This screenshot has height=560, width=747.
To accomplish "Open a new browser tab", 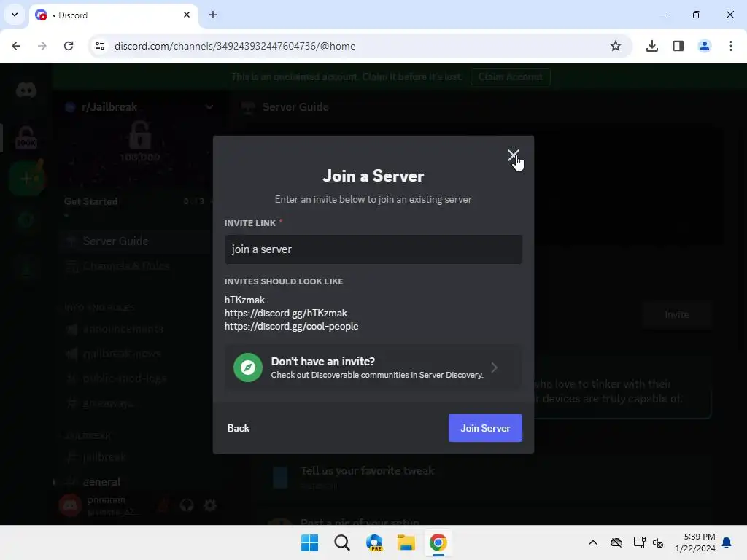I will click(x=213, y=15).
